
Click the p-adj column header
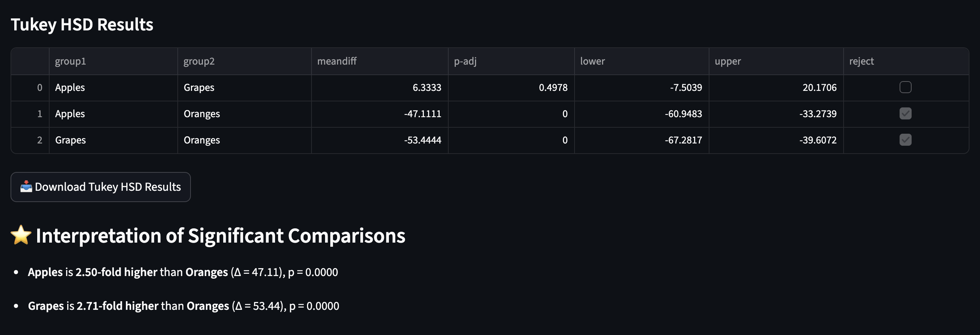coord(511,61)
